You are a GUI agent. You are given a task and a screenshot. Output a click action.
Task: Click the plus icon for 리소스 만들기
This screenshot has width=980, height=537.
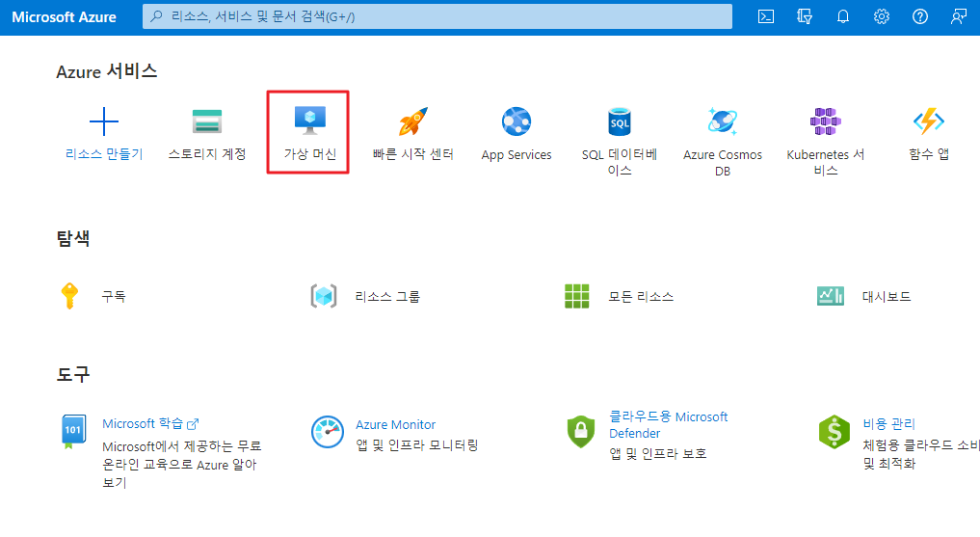(x=104, y=121)
